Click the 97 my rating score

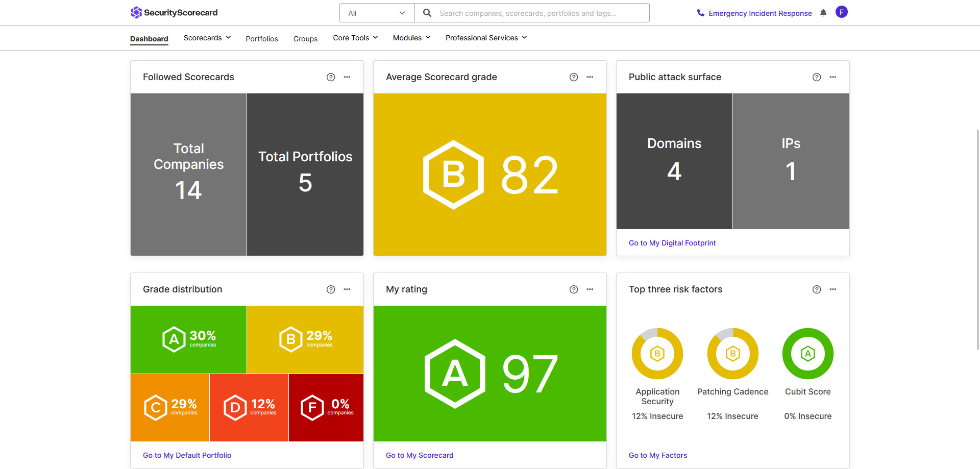click(x=529, y=374)
